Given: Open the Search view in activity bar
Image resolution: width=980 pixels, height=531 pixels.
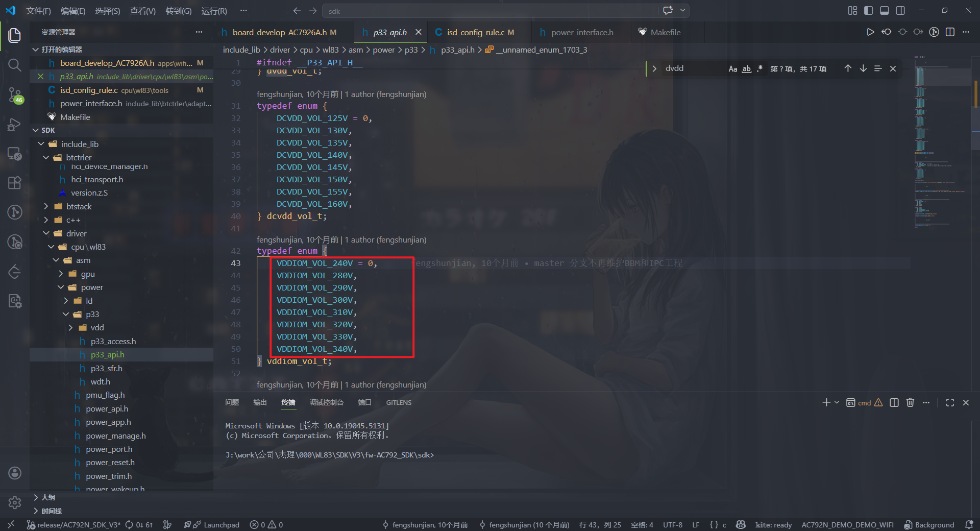Looking at the screenshot, I should (x=15, y=65).
